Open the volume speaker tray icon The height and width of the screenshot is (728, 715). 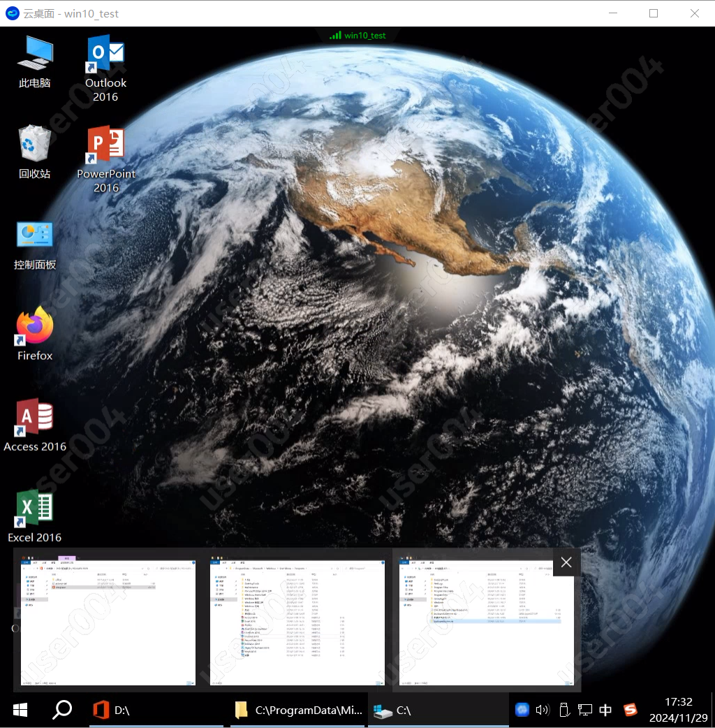542,710
